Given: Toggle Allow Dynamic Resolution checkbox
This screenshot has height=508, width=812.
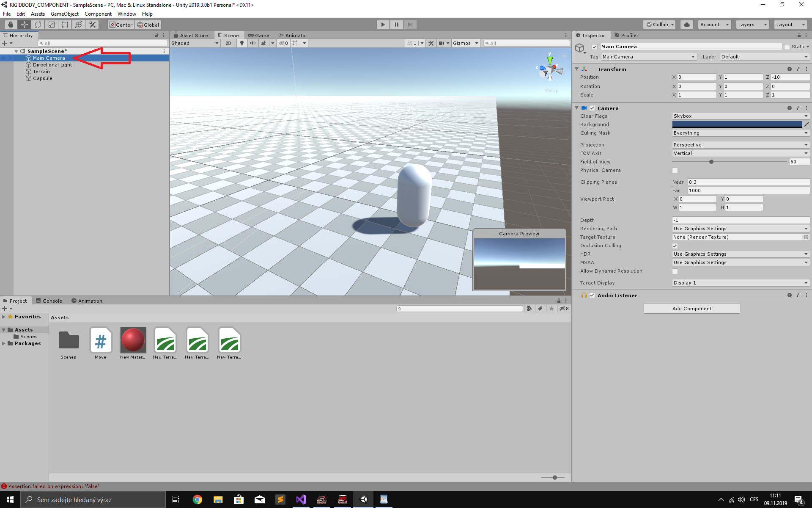Looking at the screenshot, I should (x=675, y=271).
